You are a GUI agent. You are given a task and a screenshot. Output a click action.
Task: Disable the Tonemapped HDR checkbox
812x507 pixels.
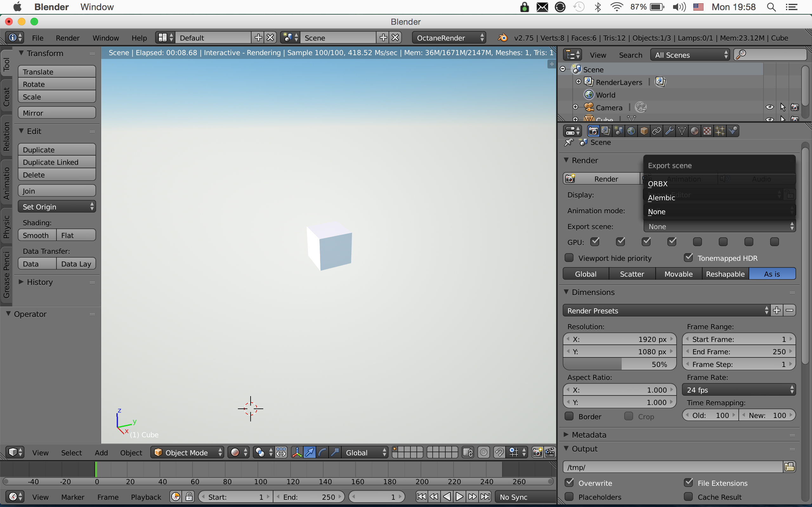pyautogui.click(x=689, y=258)
